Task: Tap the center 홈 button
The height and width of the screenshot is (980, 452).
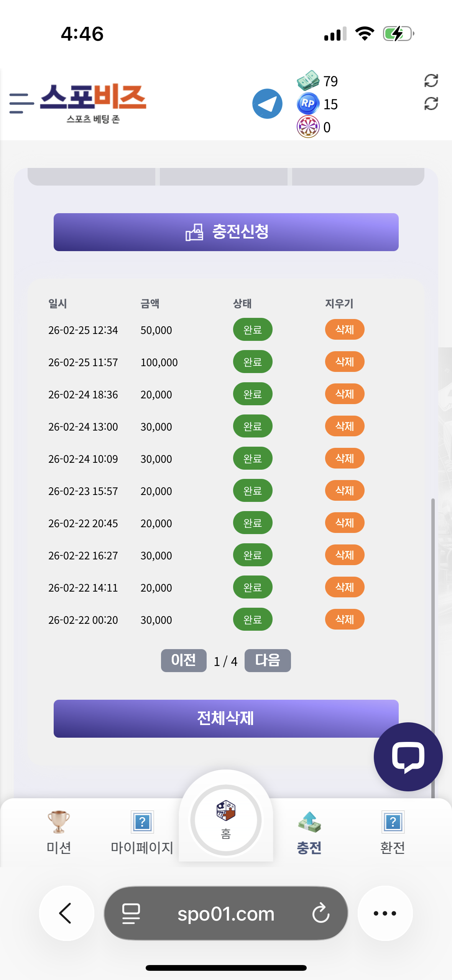Action: click(226, 820)
